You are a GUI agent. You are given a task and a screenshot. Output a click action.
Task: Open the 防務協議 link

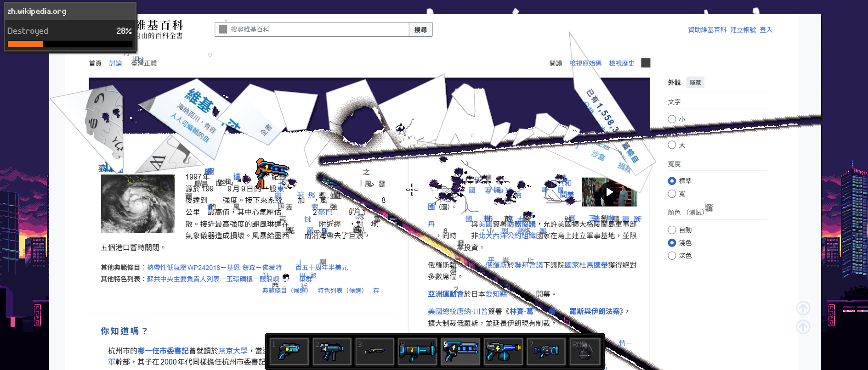[522, 224]
